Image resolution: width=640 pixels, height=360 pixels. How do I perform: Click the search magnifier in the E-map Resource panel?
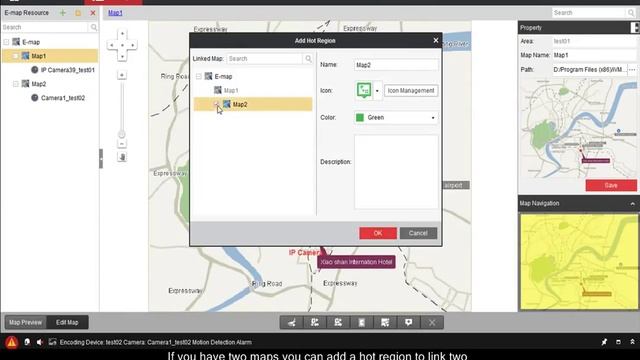93,27
